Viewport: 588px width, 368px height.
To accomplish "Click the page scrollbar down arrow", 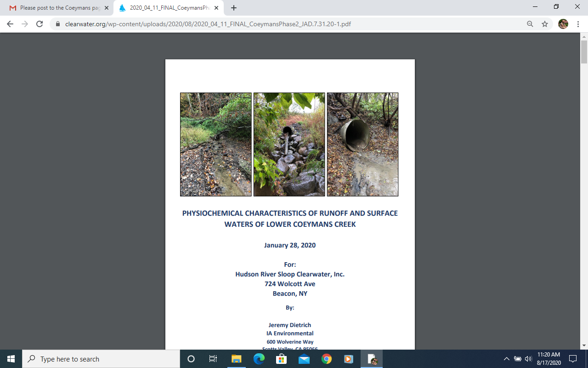I will pyautogui.click(x=584, y=345).
